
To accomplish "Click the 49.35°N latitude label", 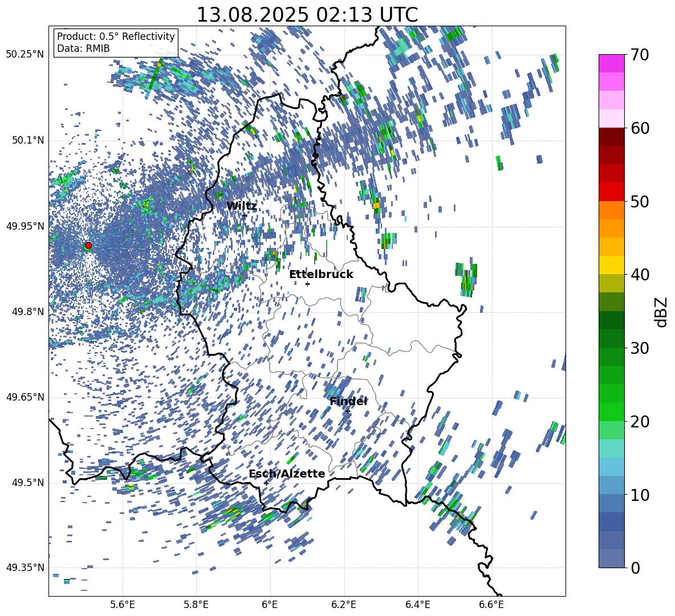I will coord(25,568).
